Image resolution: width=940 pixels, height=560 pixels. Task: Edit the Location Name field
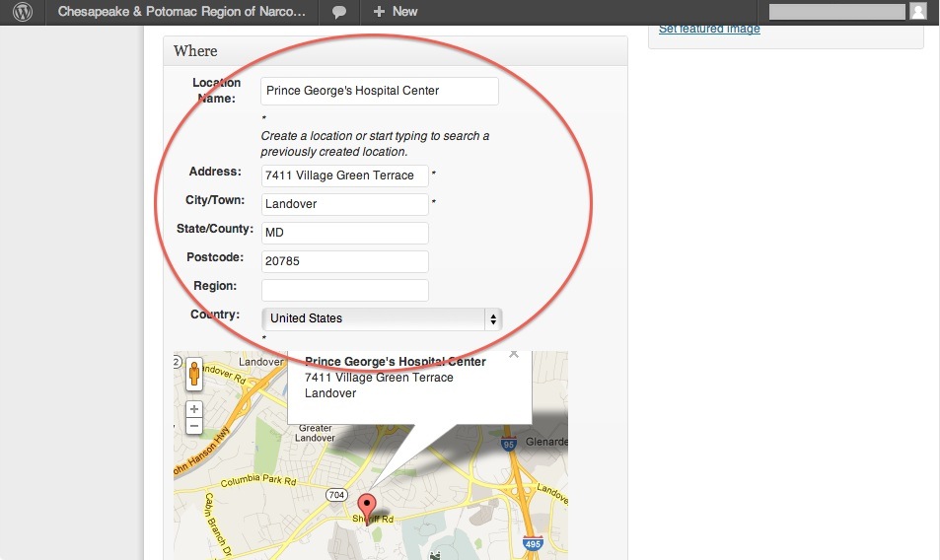click(x=380, y=91)
